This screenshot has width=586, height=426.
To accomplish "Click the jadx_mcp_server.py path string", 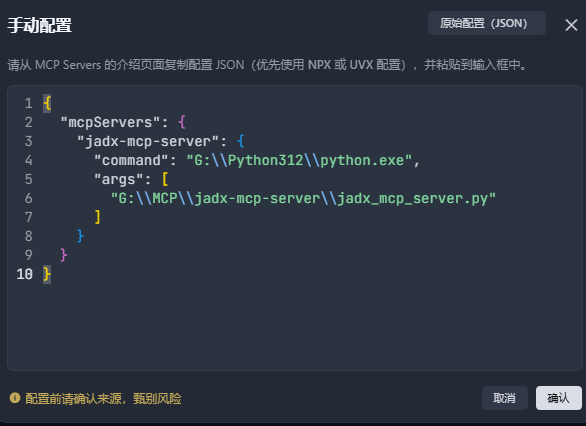I will tap(303, 198).
